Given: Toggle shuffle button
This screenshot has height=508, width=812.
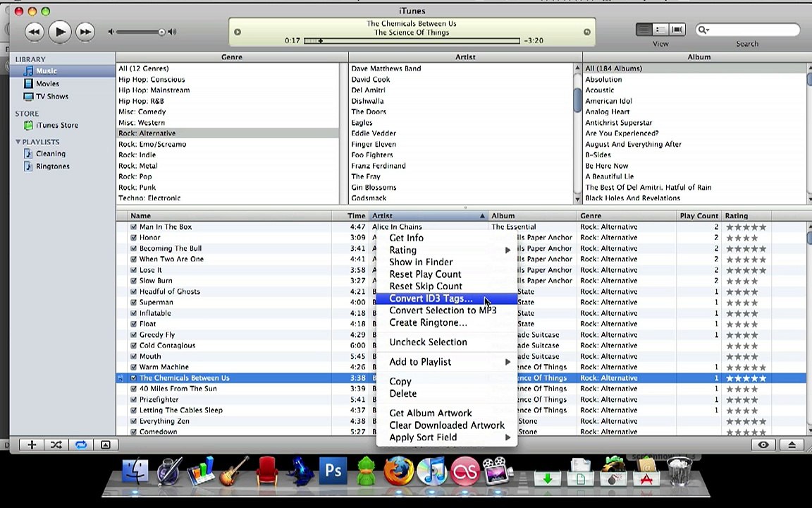Looking at the screenshot, I should [56, 445].
